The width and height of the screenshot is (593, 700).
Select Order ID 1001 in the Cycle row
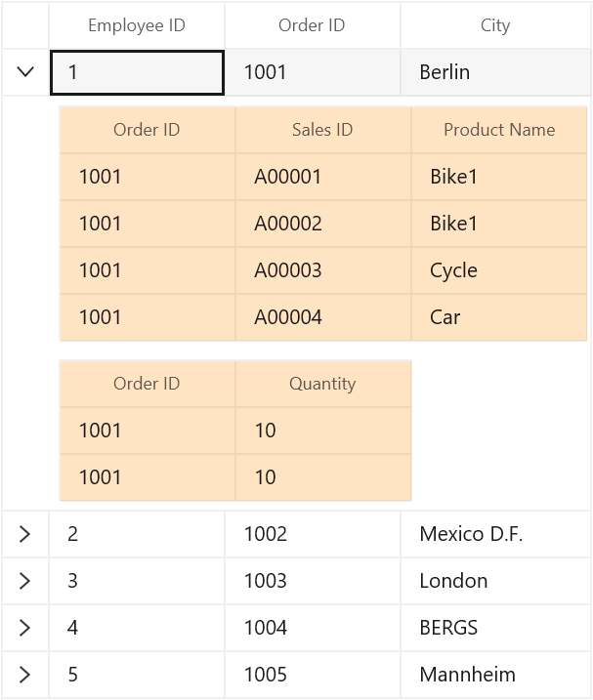147,270
